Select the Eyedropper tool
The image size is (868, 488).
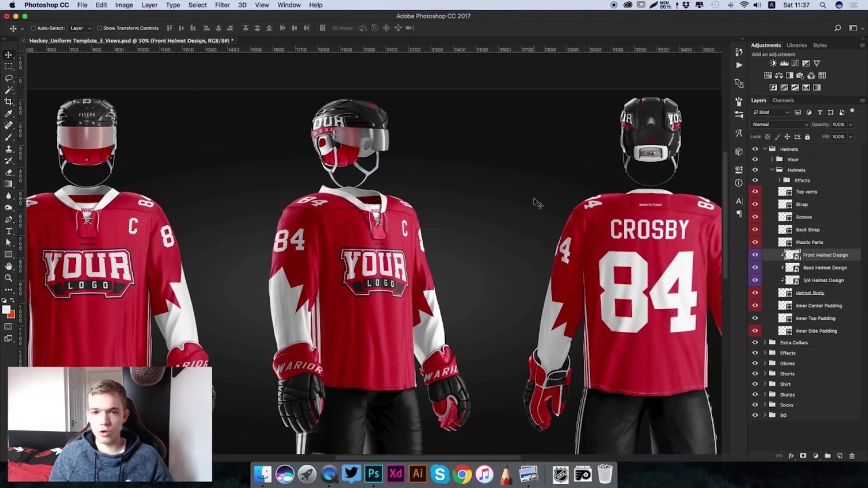(9, 114)
